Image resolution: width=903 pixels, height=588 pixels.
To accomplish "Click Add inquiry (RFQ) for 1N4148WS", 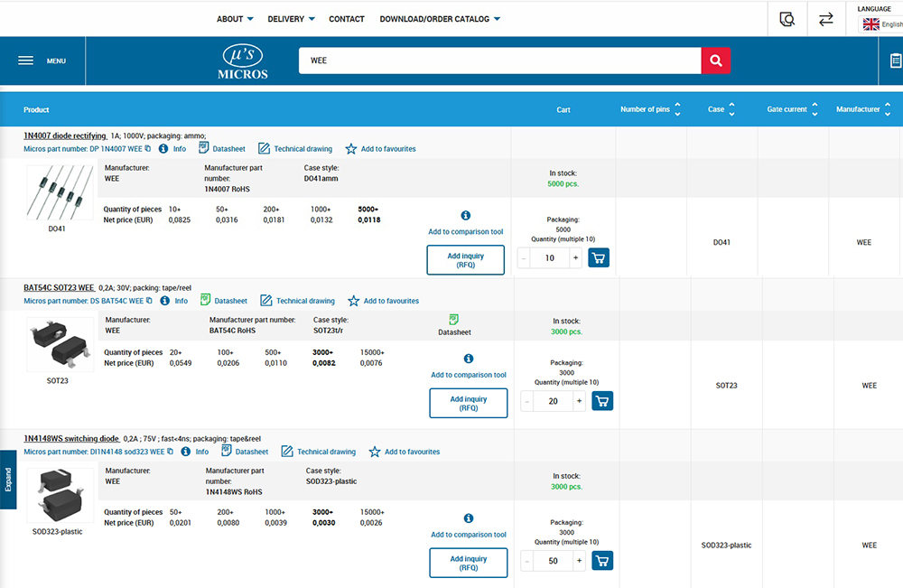I will pyautogui.click(x=469, y=563).
